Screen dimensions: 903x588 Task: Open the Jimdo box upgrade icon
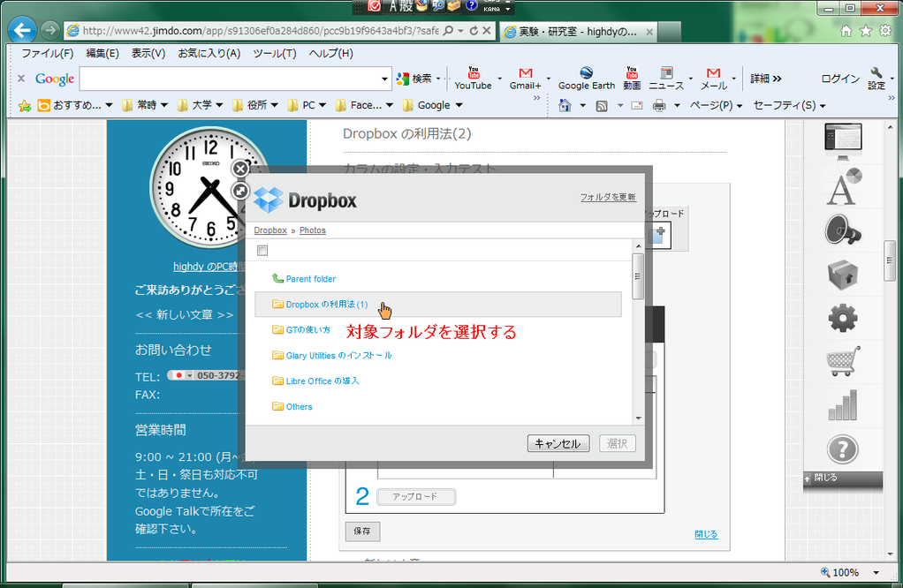tap(843, 274)
